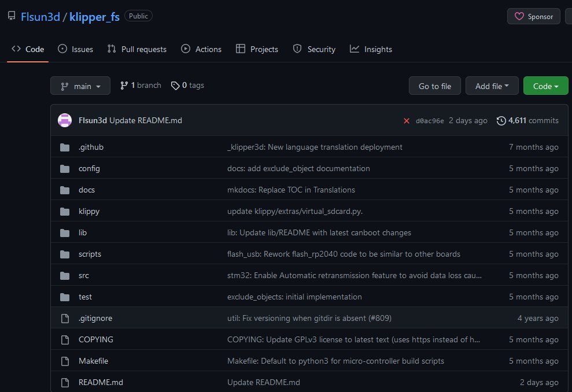The height and width of the screenshot is (392, 572).
Task: Open the klipper_fs repository link
Action: (x=94, y=17)
